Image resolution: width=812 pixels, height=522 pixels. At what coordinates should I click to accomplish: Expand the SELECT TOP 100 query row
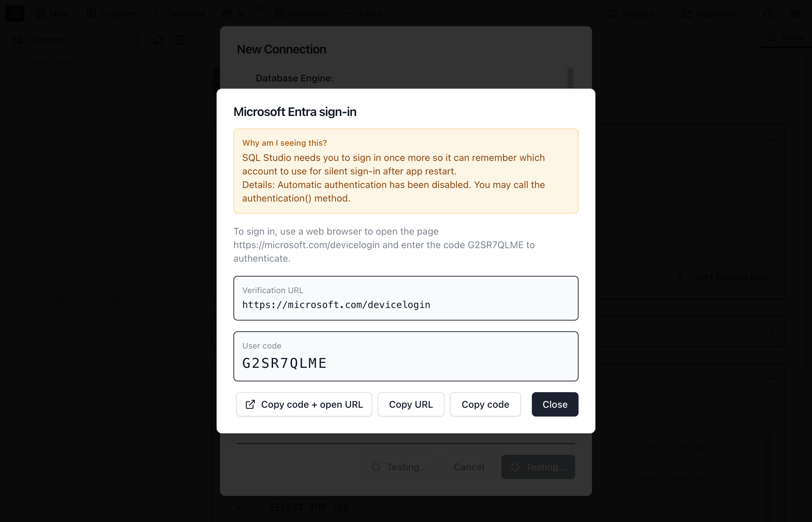[238, 507]
